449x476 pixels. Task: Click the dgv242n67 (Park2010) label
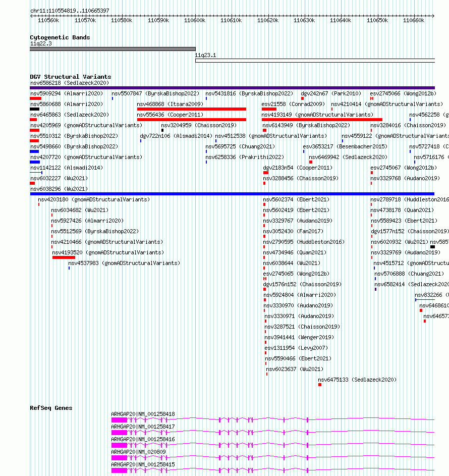(331, 93)
